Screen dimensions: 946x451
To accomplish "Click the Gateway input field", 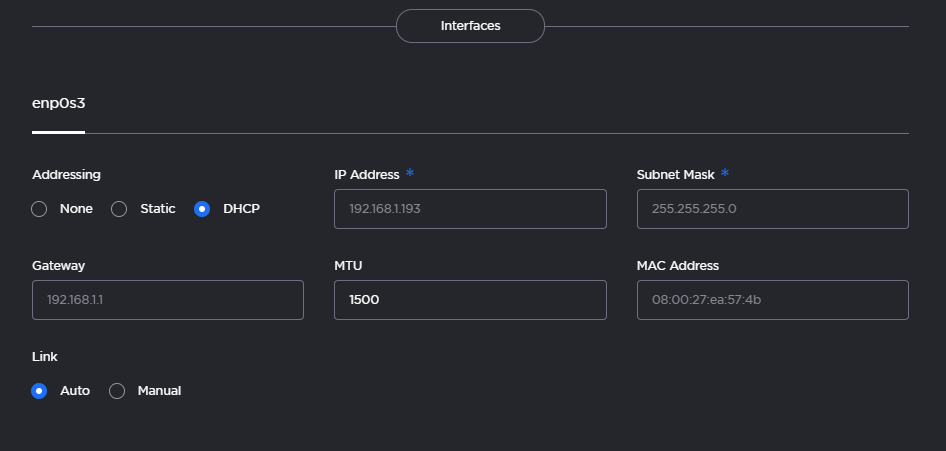I will click(168, 300).
